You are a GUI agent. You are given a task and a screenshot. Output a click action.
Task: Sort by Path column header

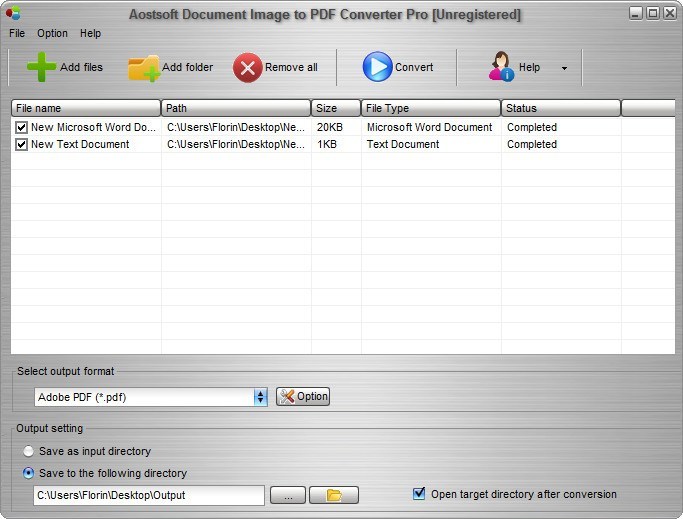pyautogui.click(x=236, y=108)
